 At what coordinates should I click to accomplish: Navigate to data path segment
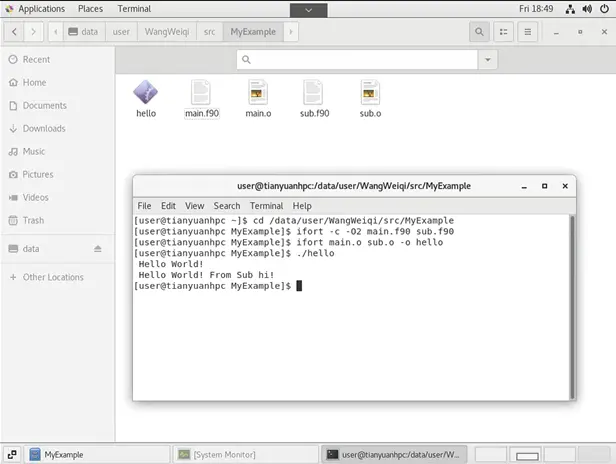83,32
